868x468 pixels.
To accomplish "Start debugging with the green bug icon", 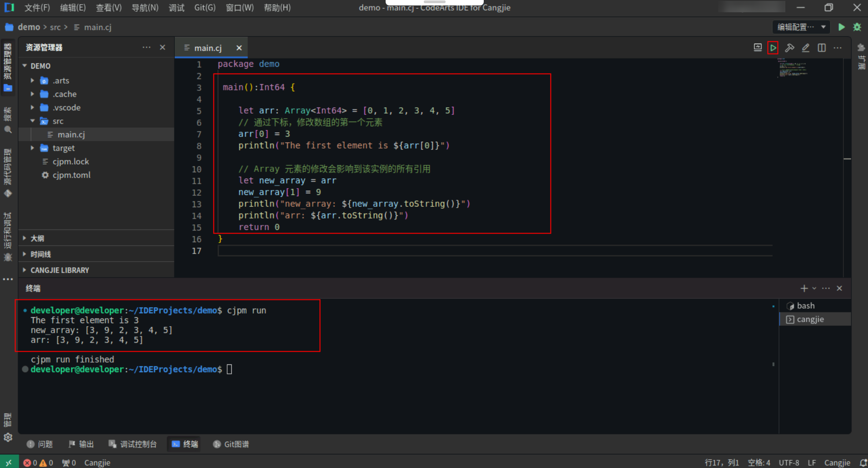I will point(857,27).
